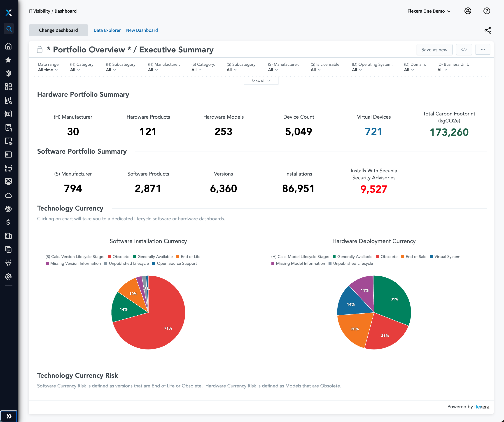The height and width of the screenshot is (422, 504).
Task: Click the code embed icon button
Action: 464,49
